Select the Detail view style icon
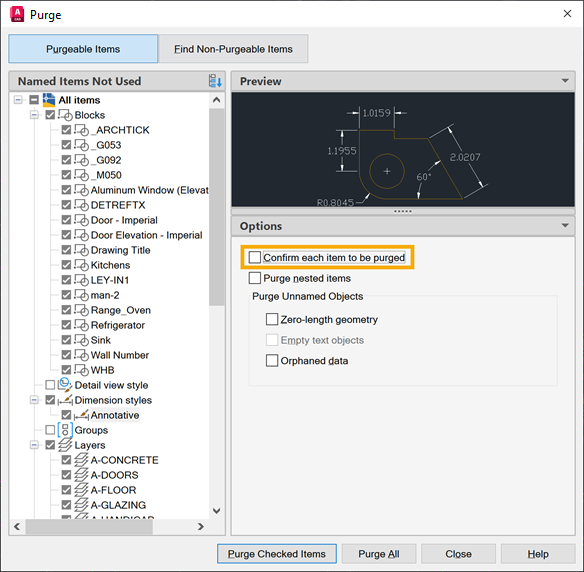This screenshot has width=584, height=572. coord(65,385)
